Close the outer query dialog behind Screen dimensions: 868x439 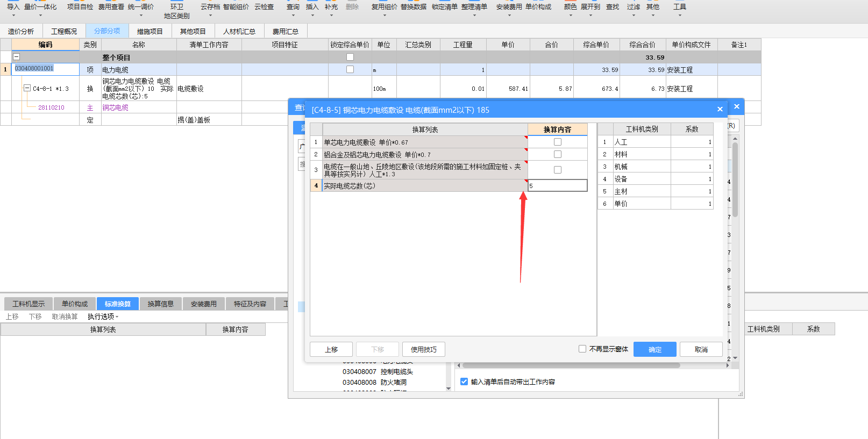737,106
